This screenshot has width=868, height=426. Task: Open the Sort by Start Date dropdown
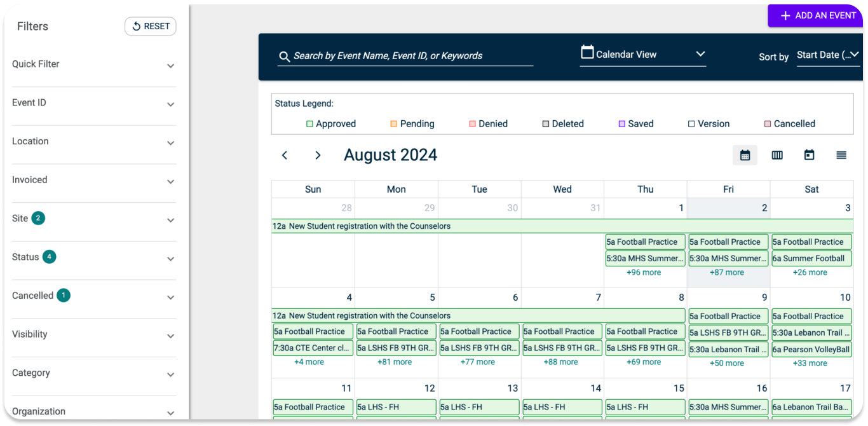pos(827,55)
